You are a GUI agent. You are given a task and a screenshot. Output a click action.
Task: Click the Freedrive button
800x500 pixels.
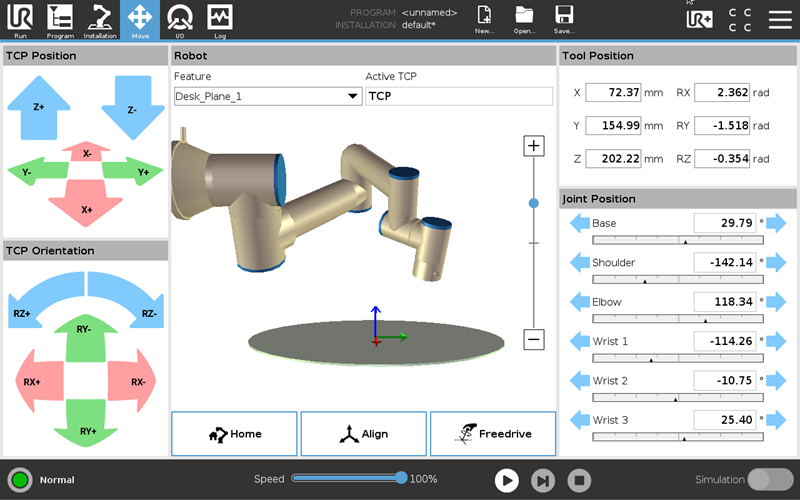pyautogui.click(x=493, y=434)
